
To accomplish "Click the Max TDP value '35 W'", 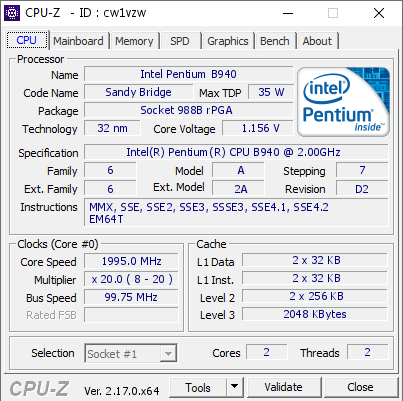I will 271,92.
